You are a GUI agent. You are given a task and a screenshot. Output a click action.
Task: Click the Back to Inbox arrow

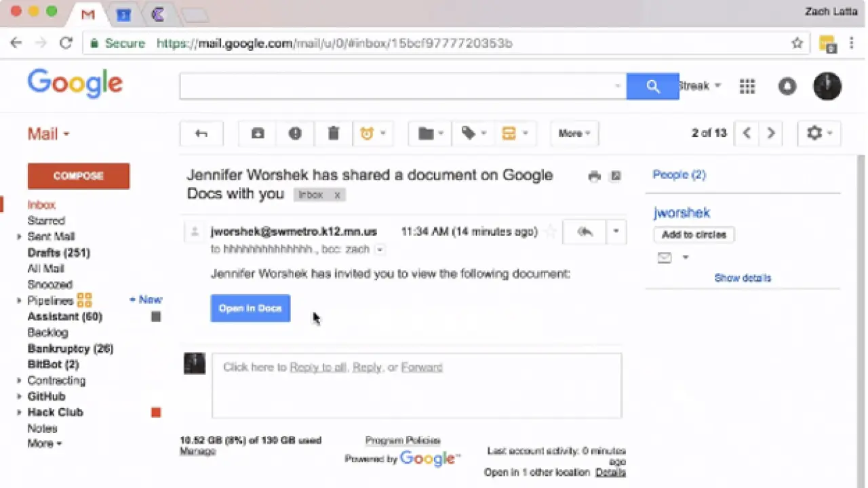coord(201,134)
